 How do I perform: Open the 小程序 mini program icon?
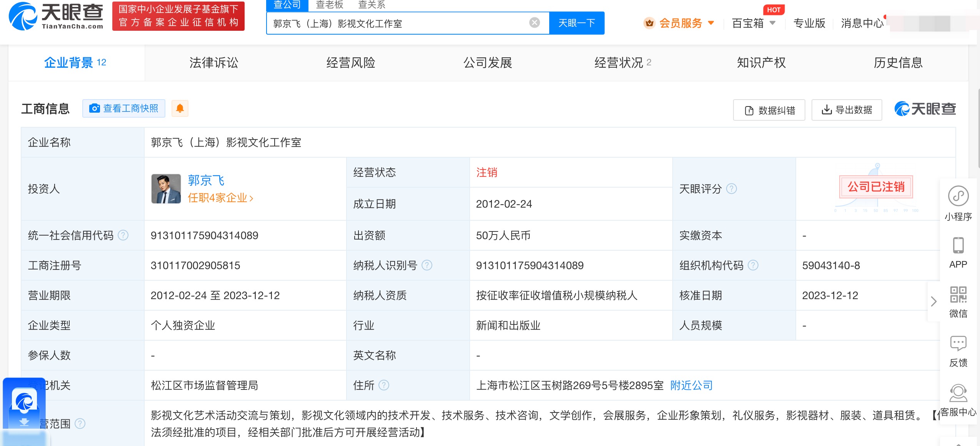coord(958,196)
